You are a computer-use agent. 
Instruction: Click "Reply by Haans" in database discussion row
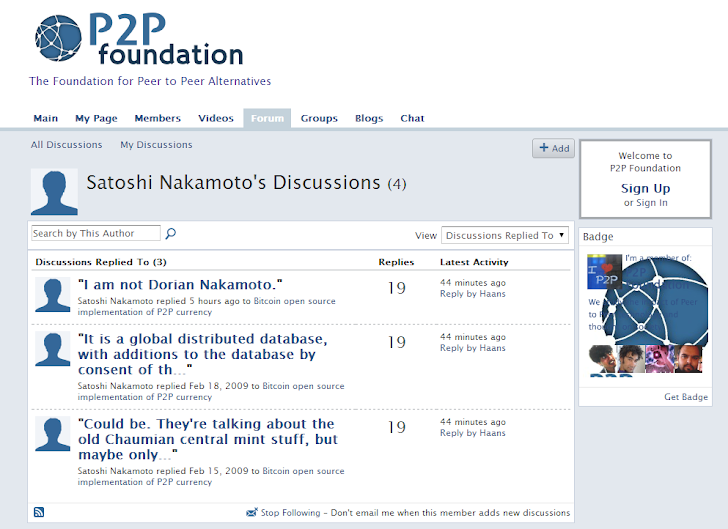coord(473,348)
